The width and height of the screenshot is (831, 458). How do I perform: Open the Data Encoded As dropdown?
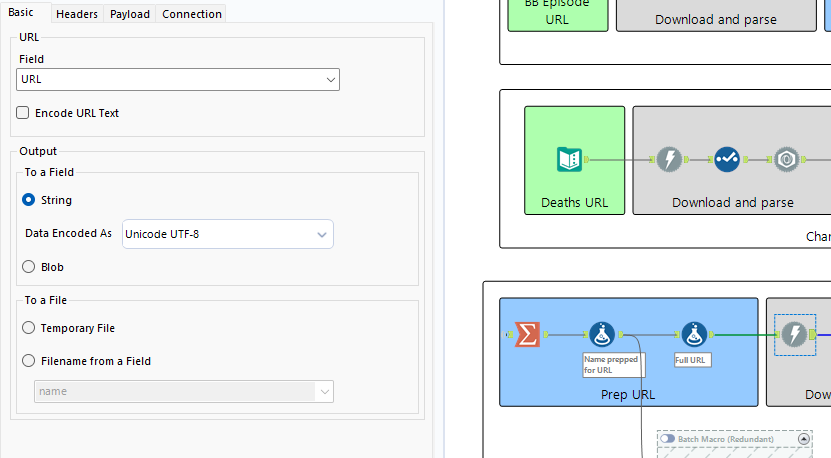(x=228, y=234)
